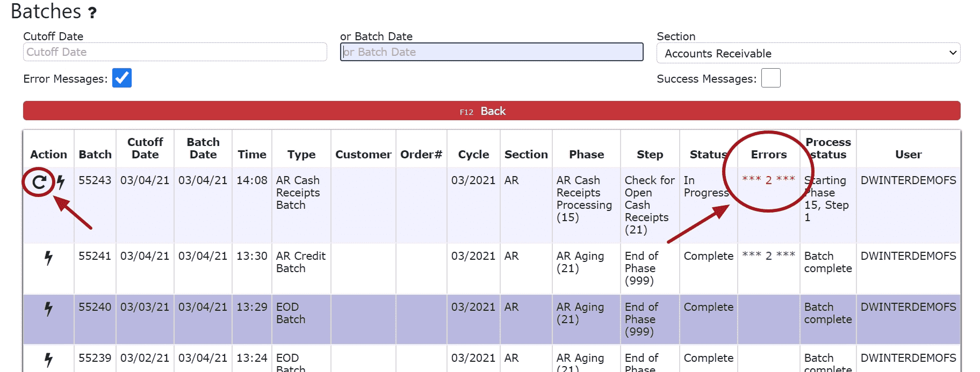Screen dimensions: 980x372
Task: Select batch number 55240
Action: [x=95, y=307]
